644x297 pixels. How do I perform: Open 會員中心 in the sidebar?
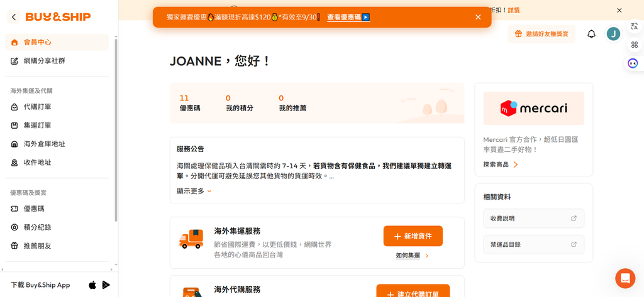click(x=57, y=42)
